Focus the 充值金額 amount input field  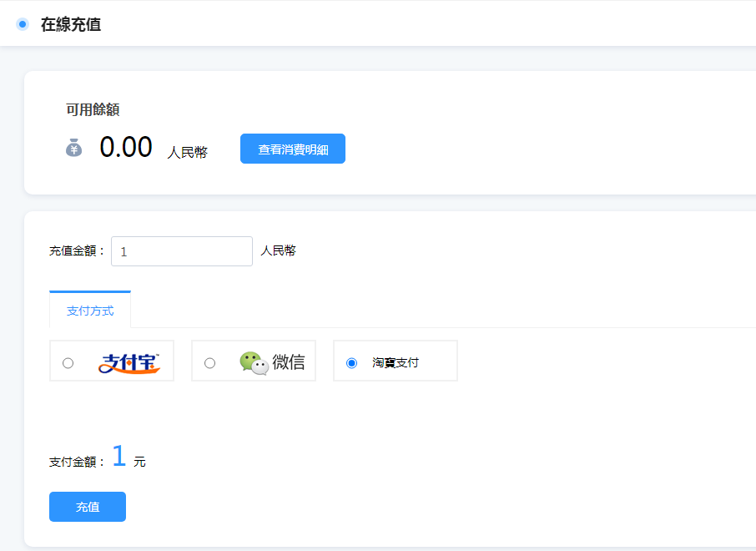click(182, 251)
